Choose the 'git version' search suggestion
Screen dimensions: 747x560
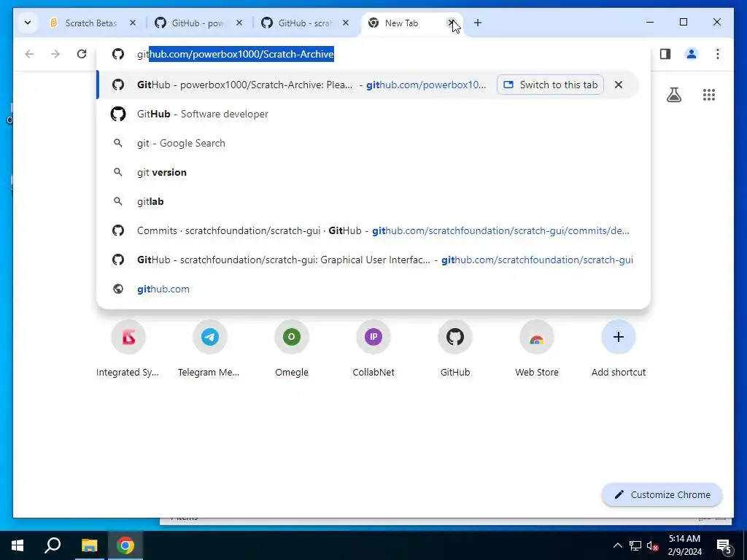(x=373, y=172)
